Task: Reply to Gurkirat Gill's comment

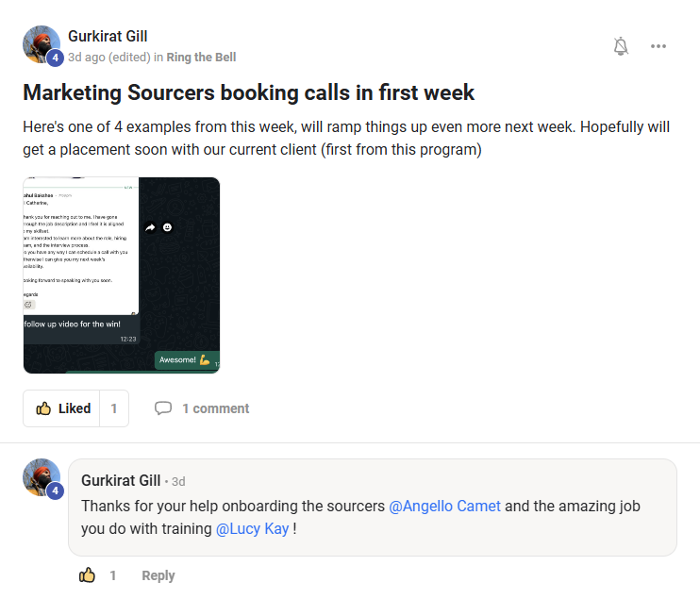Action: 158,575
